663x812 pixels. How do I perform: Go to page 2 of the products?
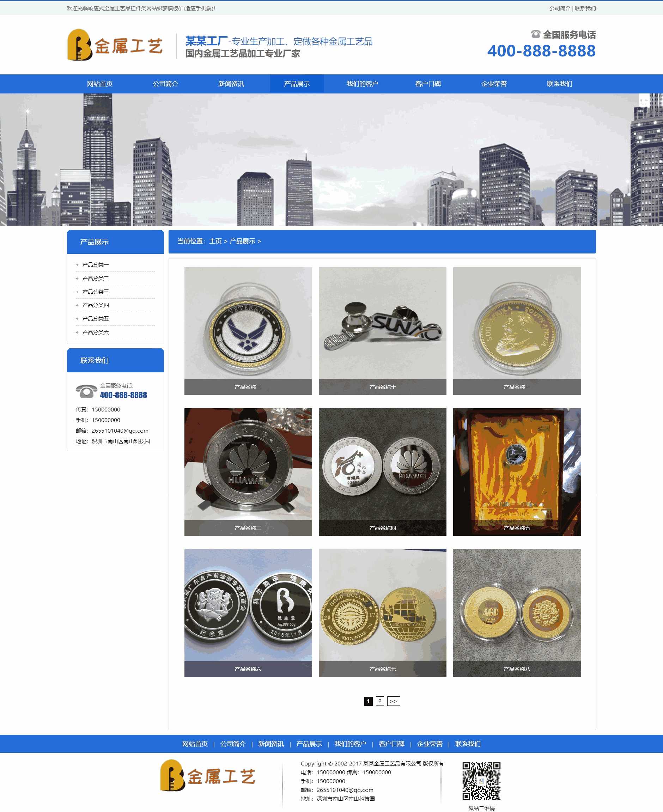pyautogui.click(x=379, y=701)
